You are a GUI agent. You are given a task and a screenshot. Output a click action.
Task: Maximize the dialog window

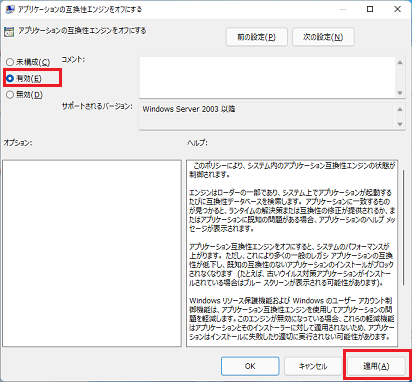pos(370,9)
